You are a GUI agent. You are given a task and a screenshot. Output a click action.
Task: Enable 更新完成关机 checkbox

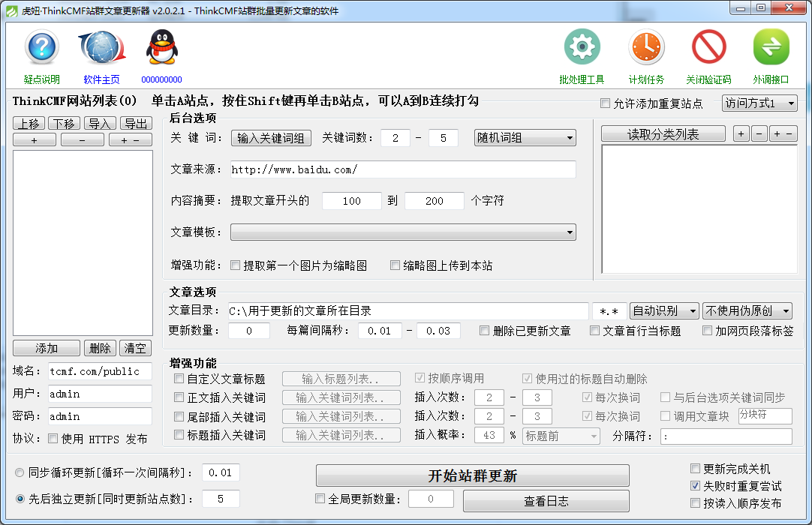(696, 469)
